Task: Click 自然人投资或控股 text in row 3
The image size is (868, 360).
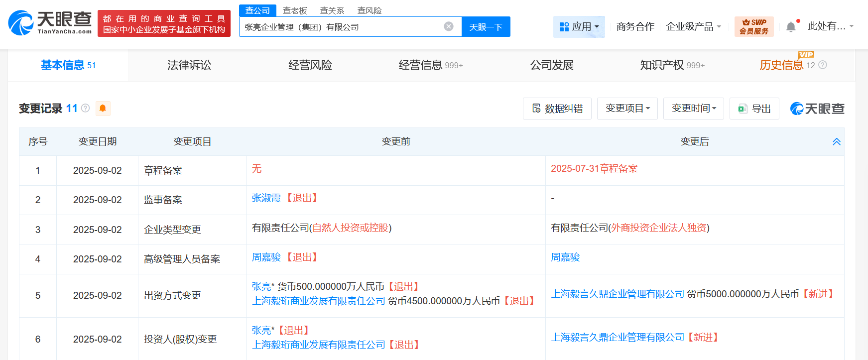Action: point(351,228)
